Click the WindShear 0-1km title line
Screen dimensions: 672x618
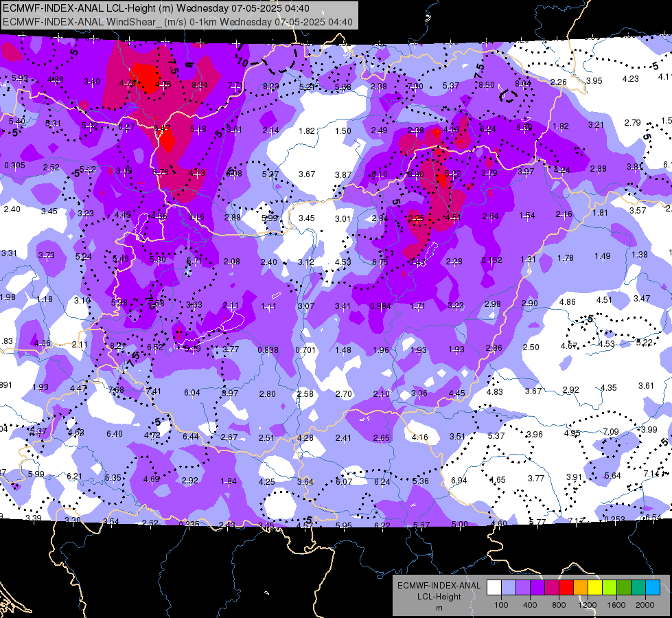coord(178,22)
